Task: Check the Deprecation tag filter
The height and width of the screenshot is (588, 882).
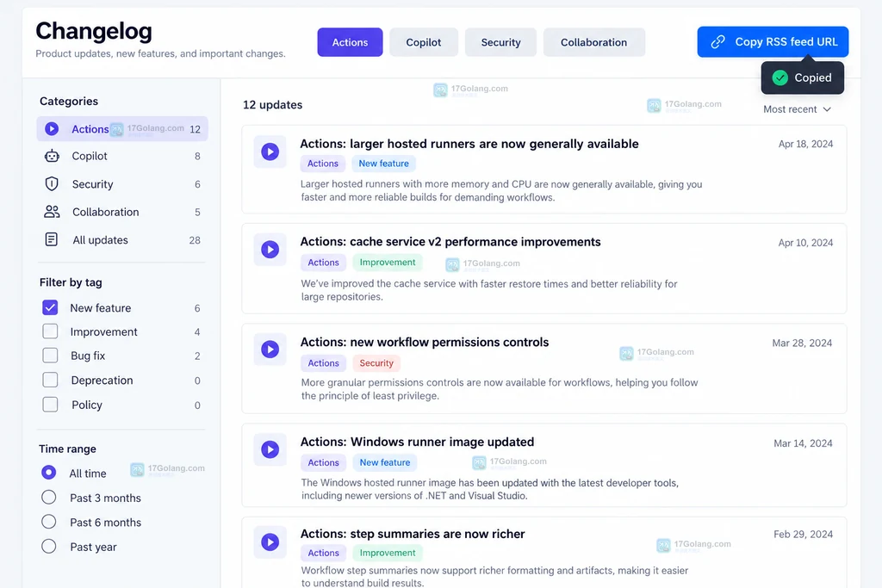Action: 50,380
